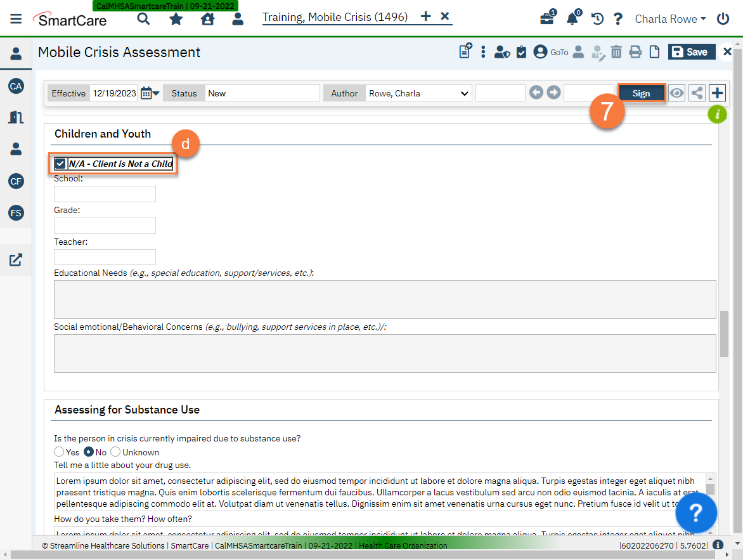The image size is (743, 560).
Task: Select Yes for currently impaired question
Action: tap(59, 452)
